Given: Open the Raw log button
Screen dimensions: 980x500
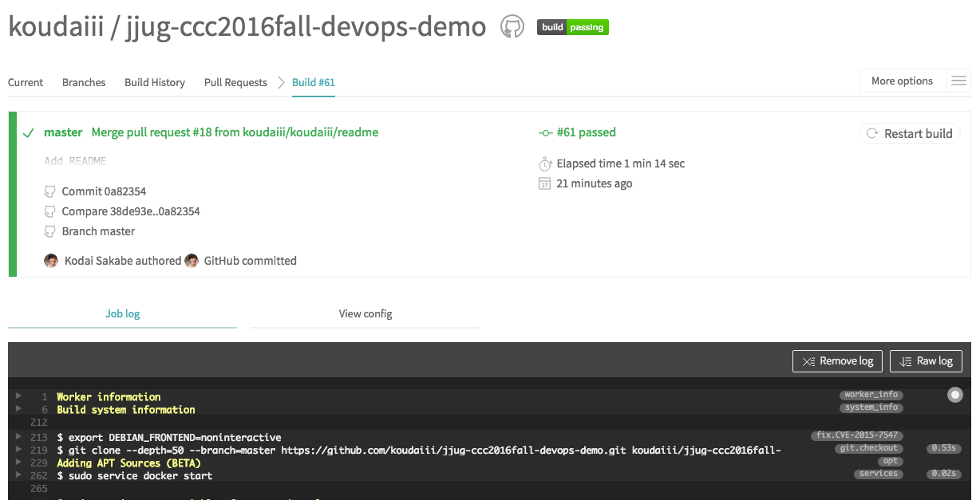Looking at the screenshot, I should [926, 361].
